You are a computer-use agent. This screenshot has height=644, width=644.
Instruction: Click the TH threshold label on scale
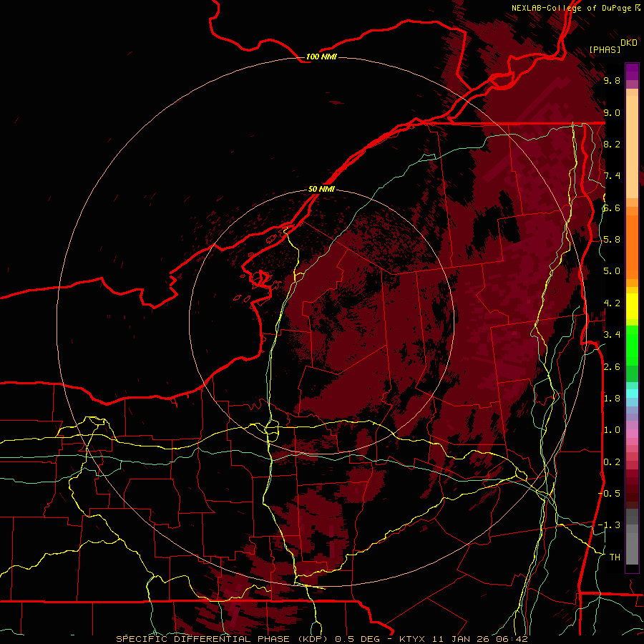615,557
